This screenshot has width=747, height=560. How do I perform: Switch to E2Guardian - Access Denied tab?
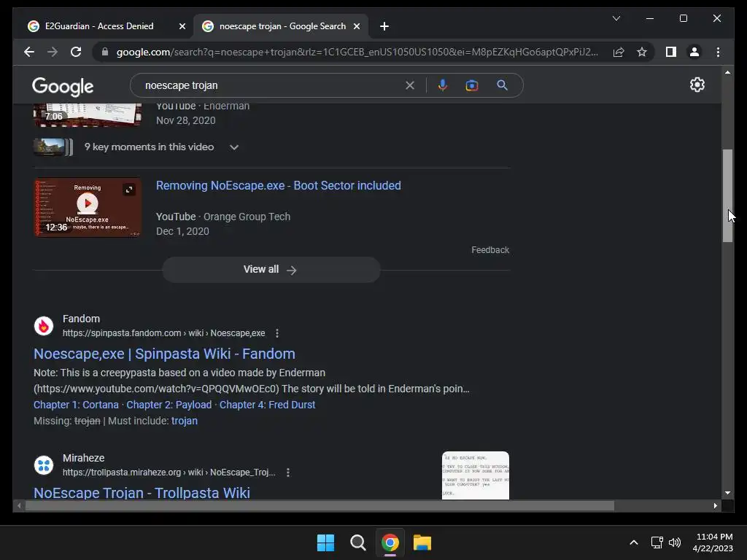coord(98,26)
